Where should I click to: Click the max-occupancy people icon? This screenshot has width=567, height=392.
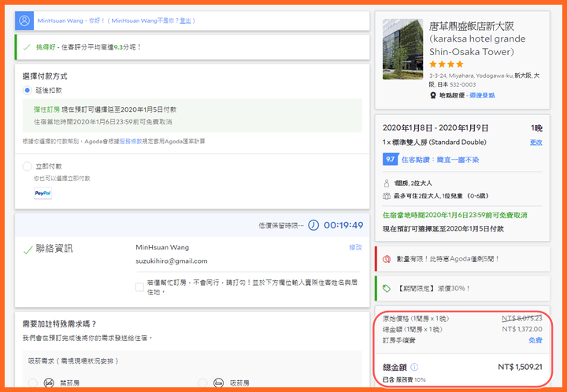point(386,196)
